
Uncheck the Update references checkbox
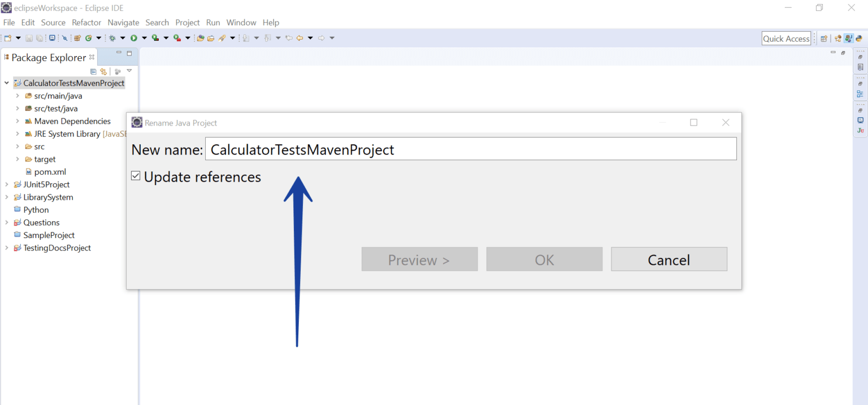(x=136, y=175)
